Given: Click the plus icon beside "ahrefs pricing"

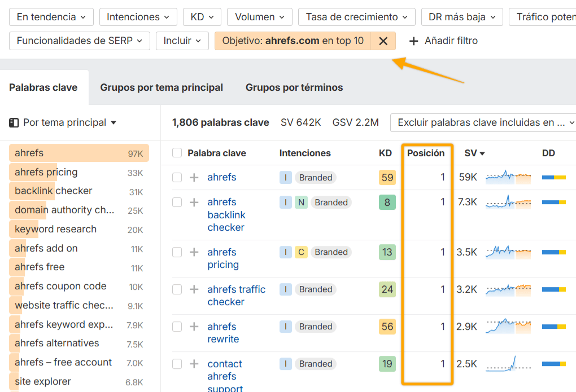Looking at the screenshot, I should [x=194, y=252].
